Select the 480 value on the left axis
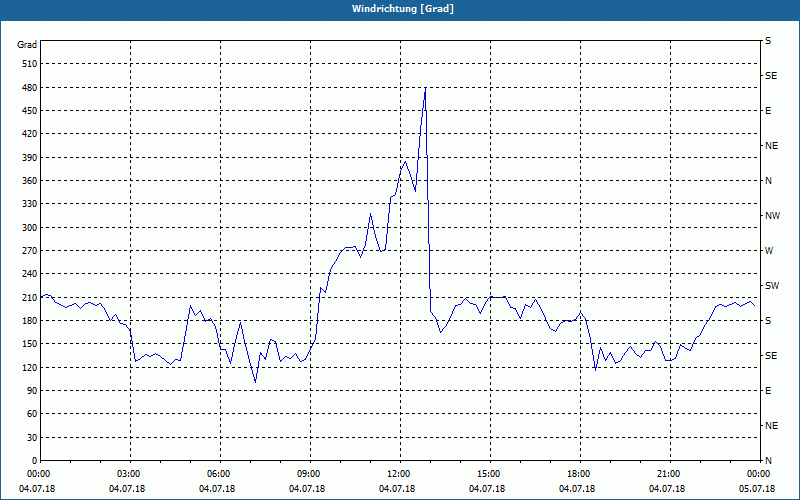 click(x=30, y=88)
